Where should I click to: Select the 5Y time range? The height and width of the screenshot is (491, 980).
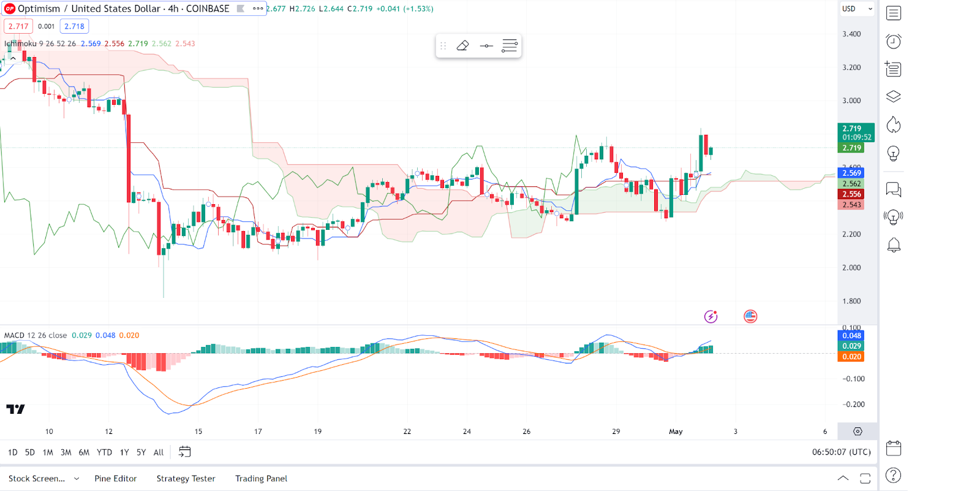pos(141,452)
